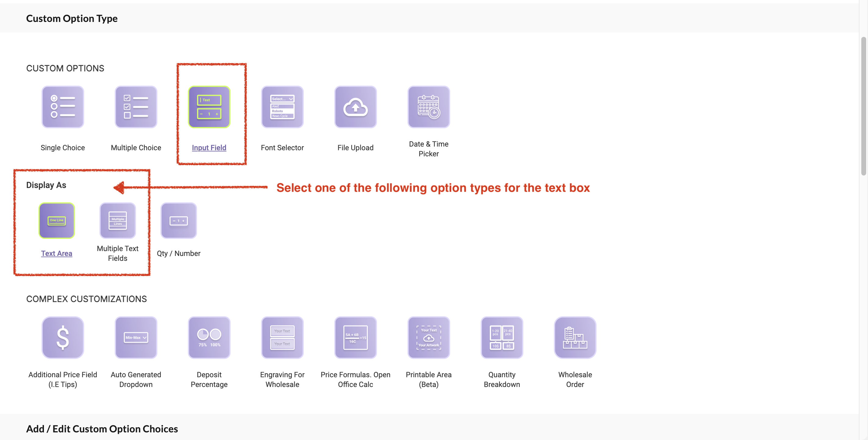Select the Single Choice option icon

point(63,107)
